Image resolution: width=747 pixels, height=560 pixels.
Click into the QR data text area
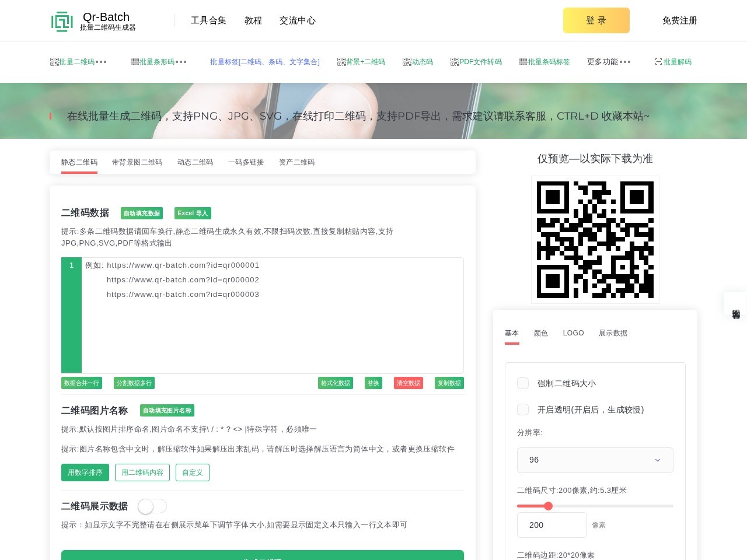[x=273, y=315]
